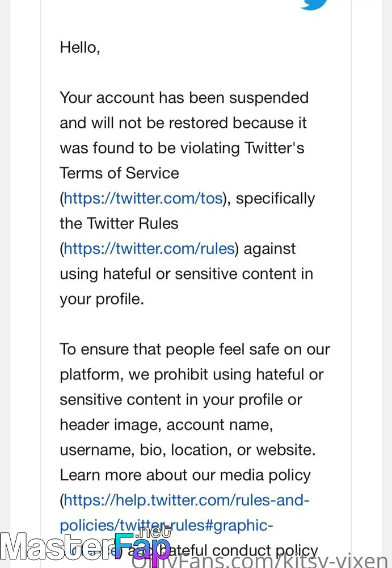Click the policies/twitter-rules#graphic- link line
Image resolution: width=392 pixels, height=568 pixels.
(166, 525)
